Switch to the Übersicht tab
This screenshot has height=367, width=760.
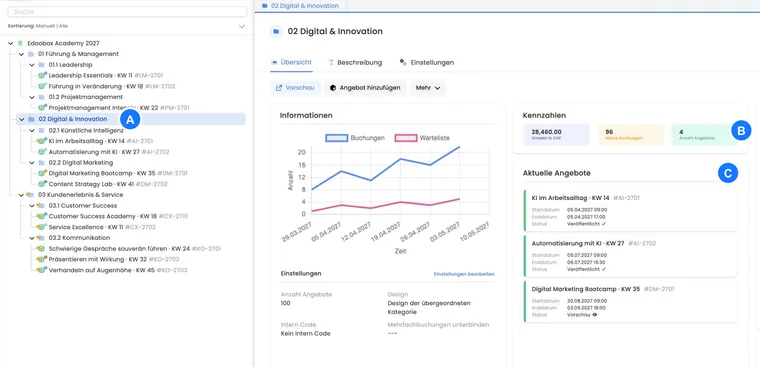[x=291, y=63]
